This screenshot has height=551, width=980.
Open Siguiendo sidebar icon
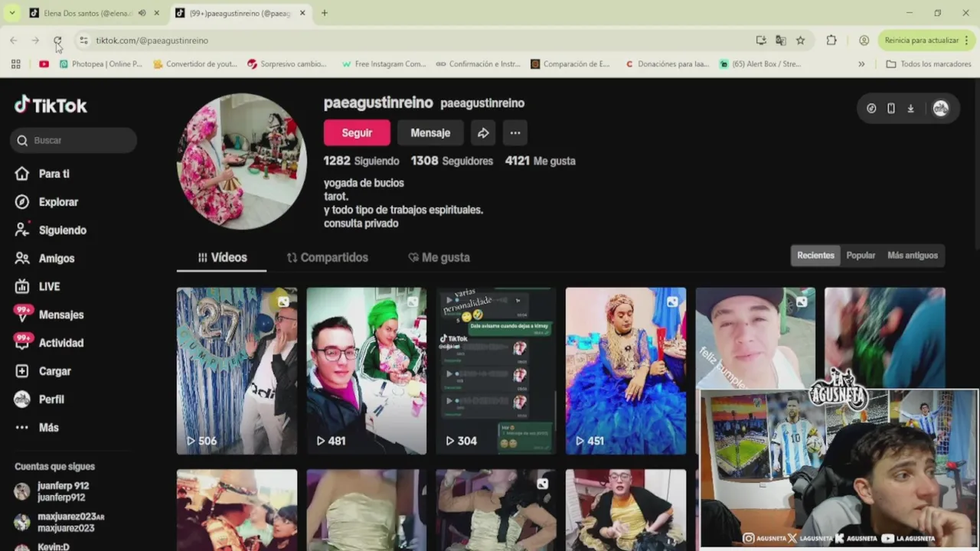pyautogui.click(x=22, y=230)
